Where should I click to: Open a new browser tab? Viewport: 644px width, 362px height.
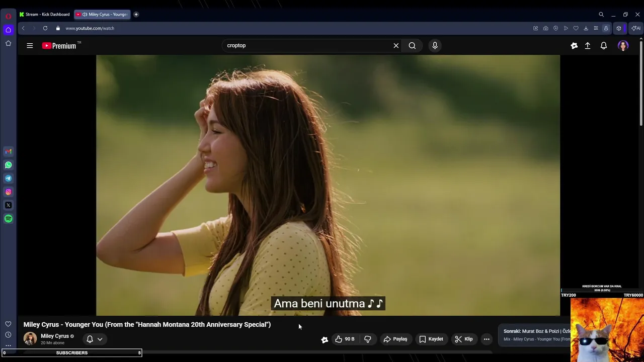[x=136, y=15]
